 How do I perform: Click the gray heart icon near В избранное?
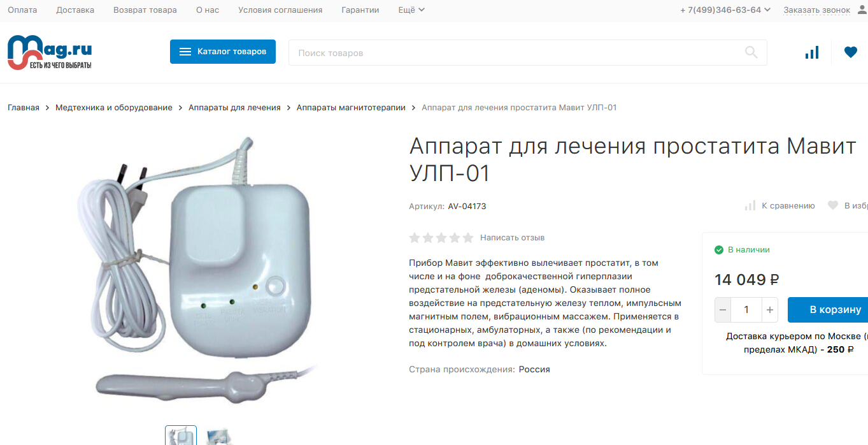(x=832, y=205)
